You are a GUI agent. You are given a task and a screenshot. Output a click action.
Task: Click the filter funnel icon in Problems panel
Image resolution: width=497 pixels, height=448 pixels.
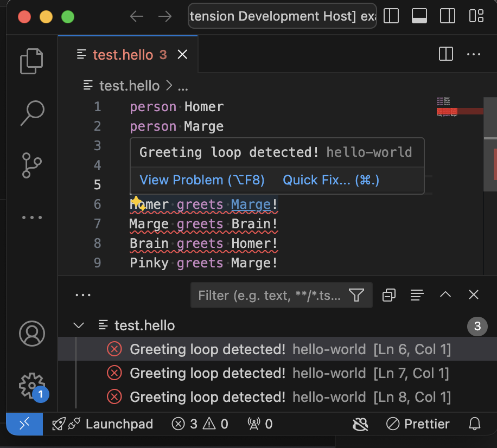356,295
